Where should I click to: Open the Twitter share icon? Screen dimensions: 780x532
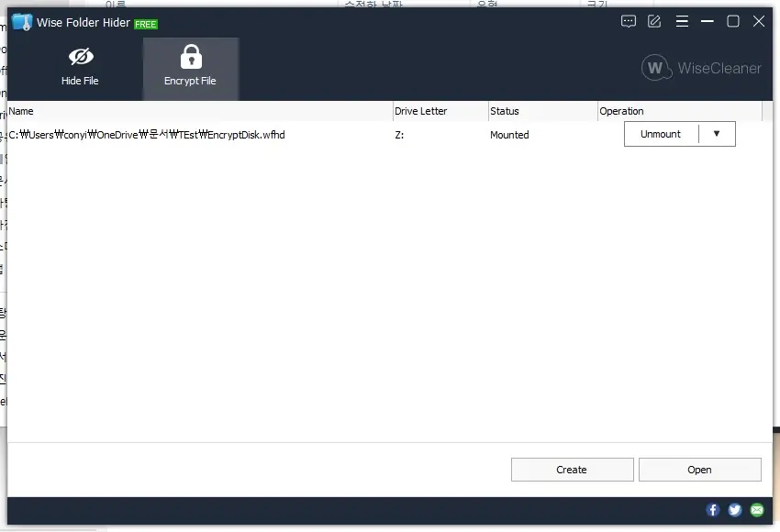tap(735, 510)
